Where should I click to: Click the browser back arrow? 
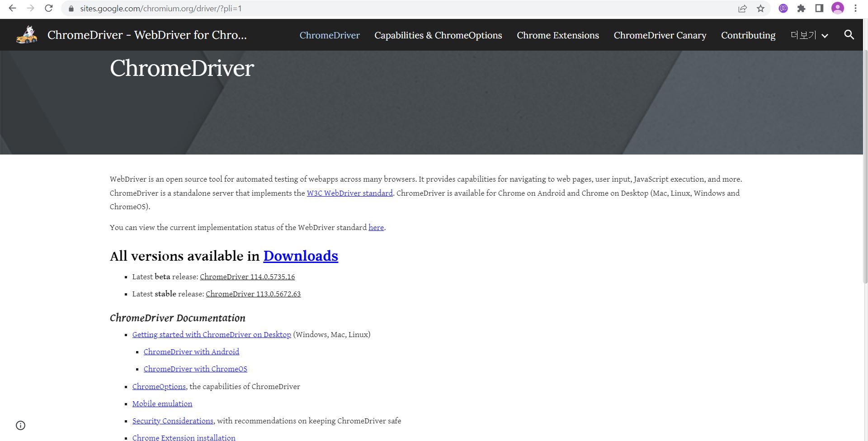pos(13,8)
